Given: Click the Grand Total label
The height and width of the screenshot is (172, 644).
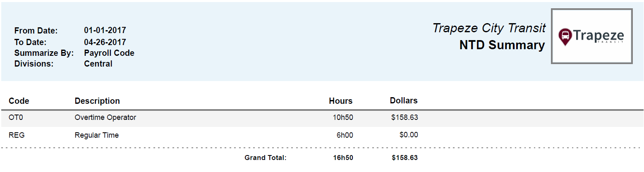Looking at the screenshot, I should [265, 158].
